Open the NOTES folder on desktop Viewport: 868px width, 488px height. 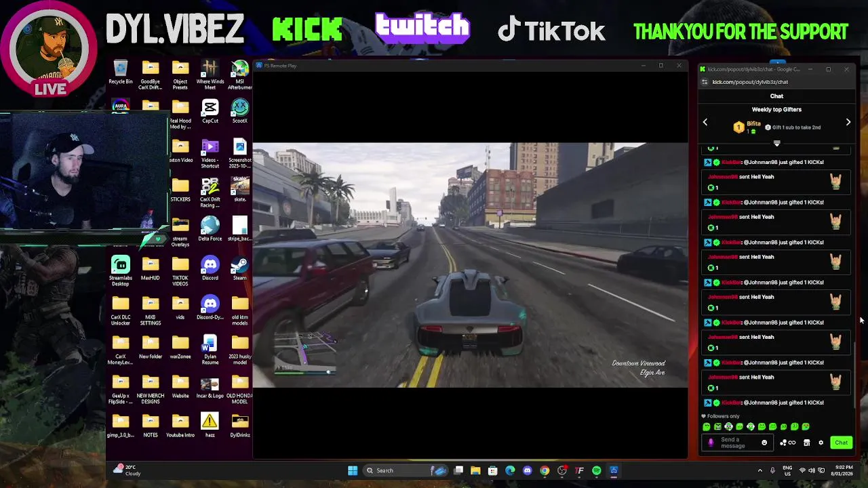point(151,426)
